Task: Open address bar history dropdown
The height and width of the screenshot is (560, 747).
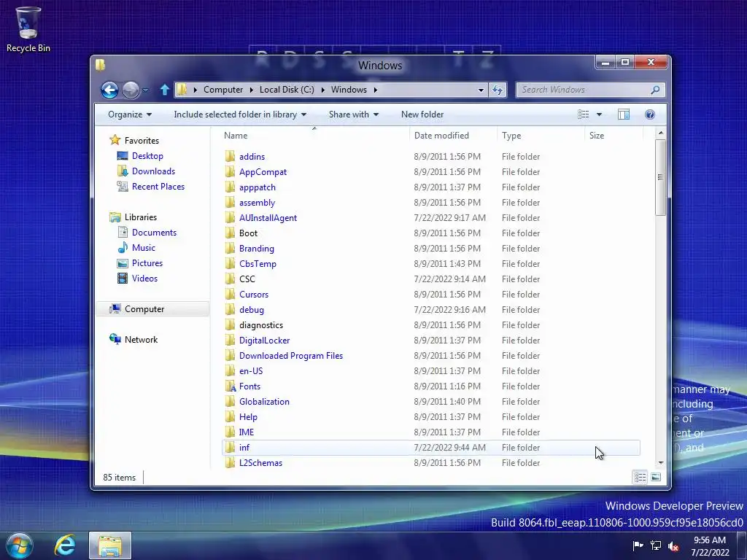Action: click(x=481, y=90)
